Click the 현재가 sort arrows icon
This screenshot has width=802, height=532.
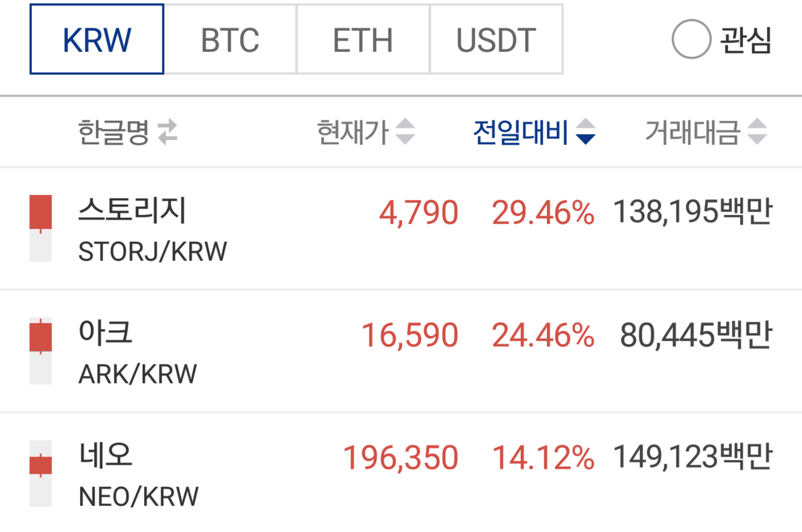(x=406, y=132)
